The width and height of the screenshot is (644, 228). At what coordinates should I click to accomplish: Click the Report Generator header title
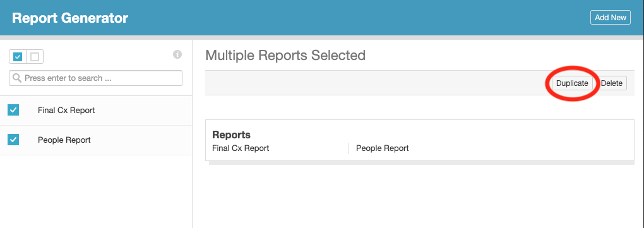coord(70,18)
